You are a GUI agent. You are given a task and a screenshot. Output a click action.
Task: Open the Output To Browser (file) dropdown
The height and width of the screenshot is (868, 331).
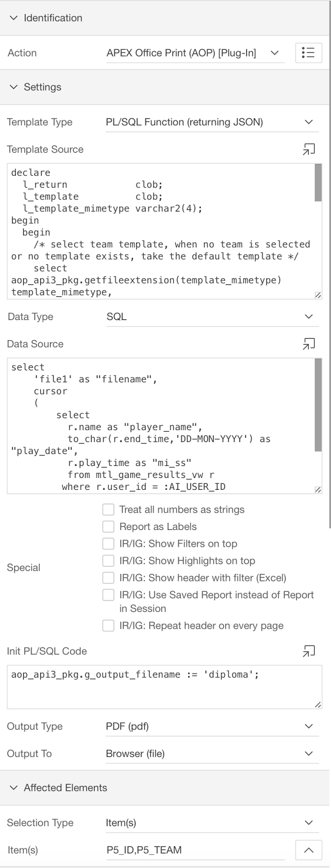[x=212, y=754]
